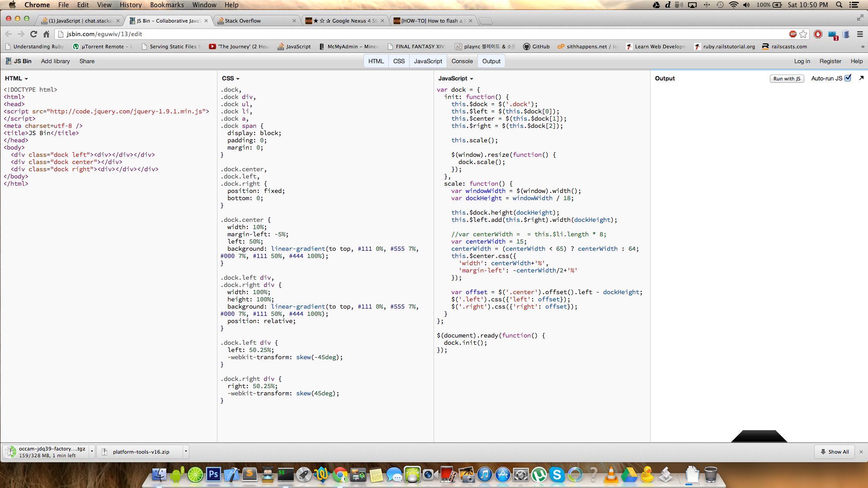868x488 pixels.
Task: Toggle the HTML panel button
Action: pyautogui.click(x=376, y=61)
